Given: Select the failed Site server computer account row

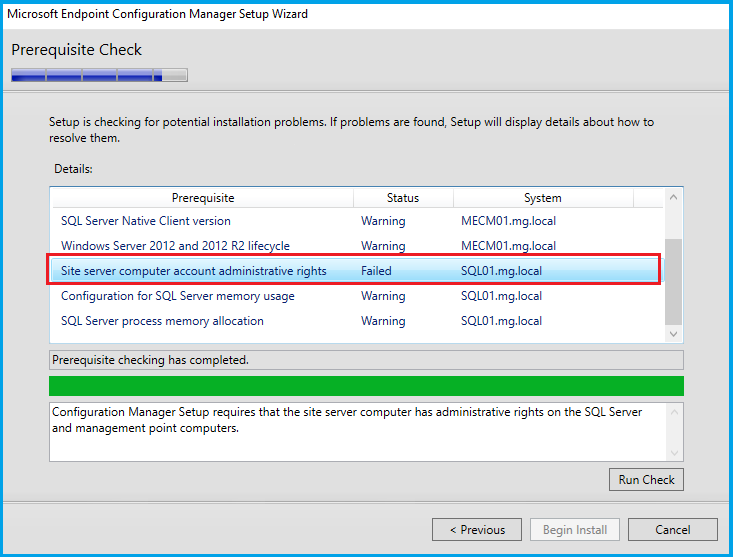Looking at the screenshot, I should [x=194, y=271].
